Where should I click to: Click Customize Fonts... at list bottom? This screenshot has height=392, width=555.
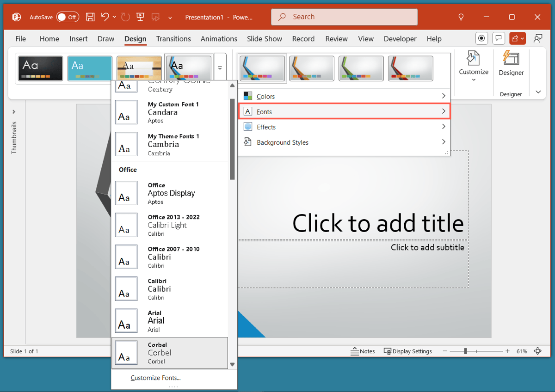point(155,378)
